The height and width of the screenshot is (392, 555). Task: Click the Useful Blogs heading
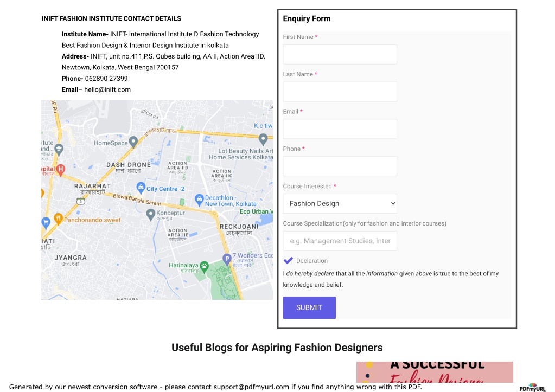277,348
